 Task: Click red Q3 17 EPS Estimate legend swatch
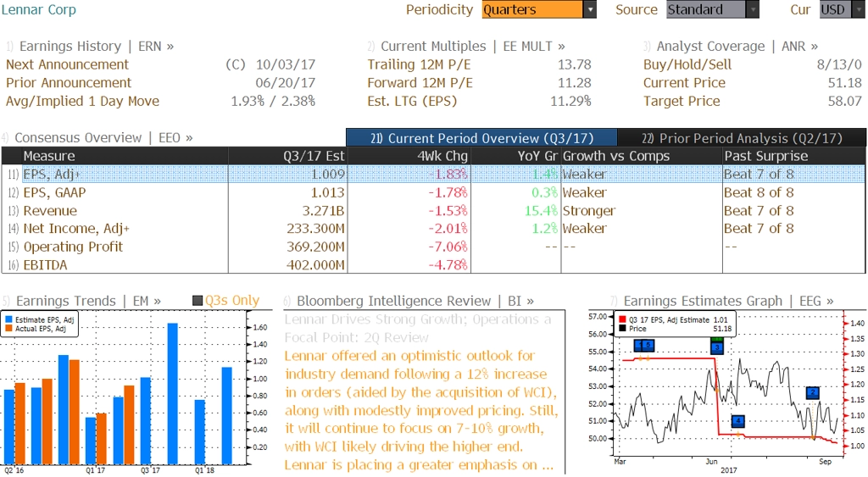click(622, 320)
